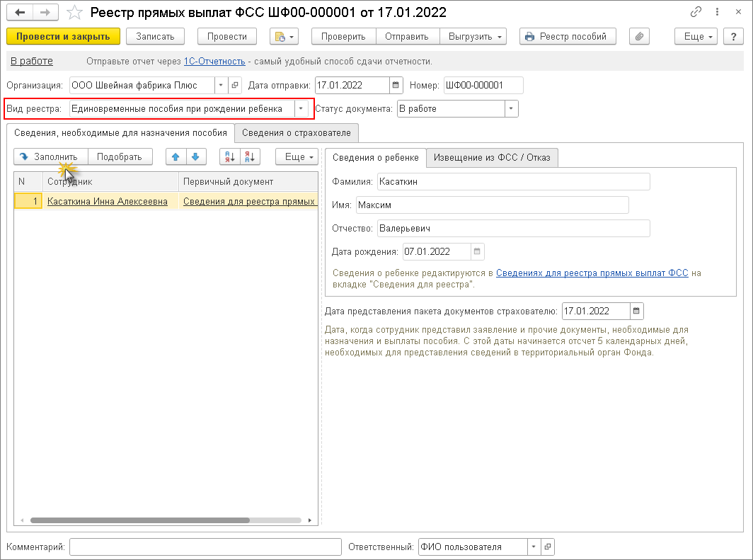Click the table horizontal scrollbar
Screen dimensions: 753x560
click(140, 520)
